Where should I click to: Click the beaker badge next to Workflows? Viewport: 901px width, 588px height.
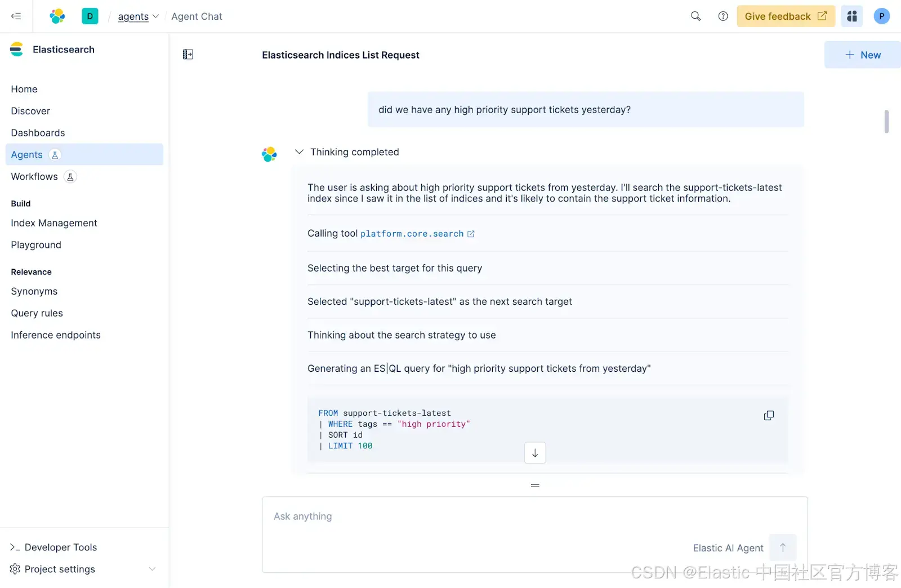point(70,177)
